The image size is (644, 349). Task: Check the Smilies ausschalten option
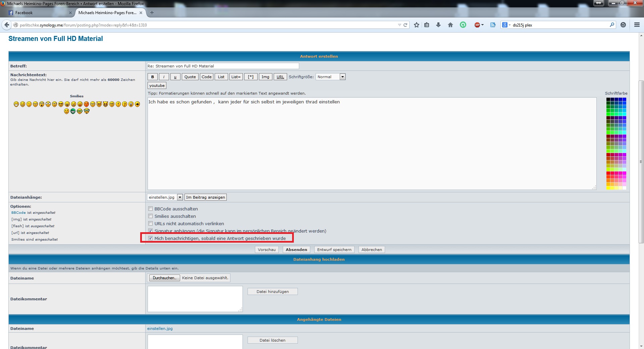151,216
